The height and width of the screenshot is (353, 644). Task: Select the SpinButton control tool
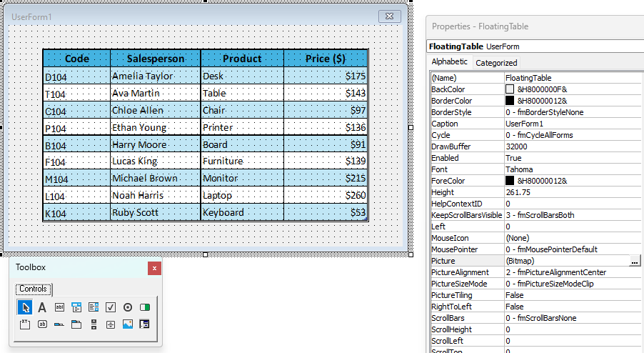click(111, 324)
